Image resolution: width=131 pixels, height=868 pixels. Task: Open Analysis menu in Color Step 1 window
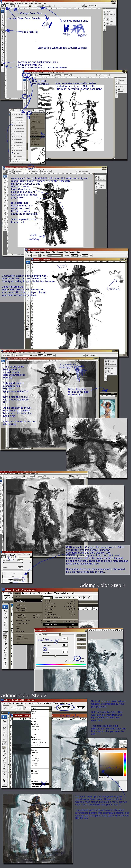click(48, 593)
